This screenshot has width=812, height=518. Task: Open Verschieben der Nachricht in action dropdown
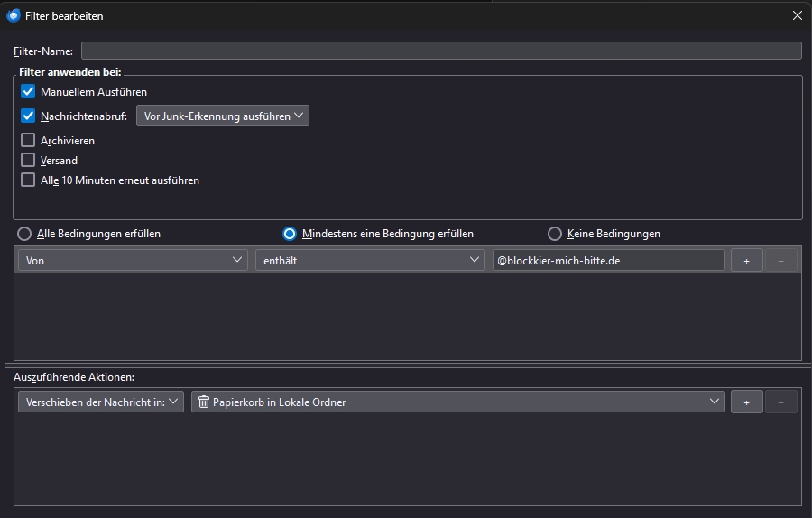pyautogui.click(x=100, y=402)
